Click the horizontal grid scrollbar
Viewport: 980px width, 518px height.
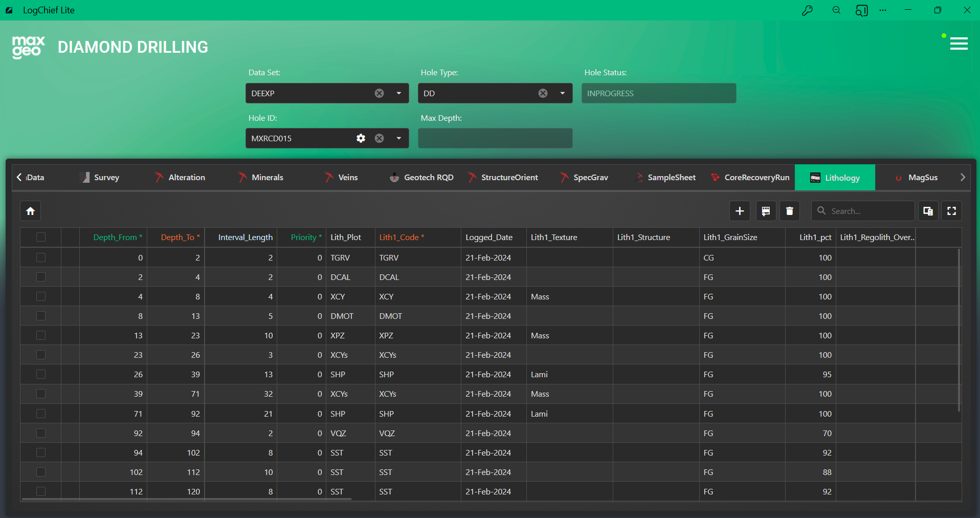coord(186,499)
